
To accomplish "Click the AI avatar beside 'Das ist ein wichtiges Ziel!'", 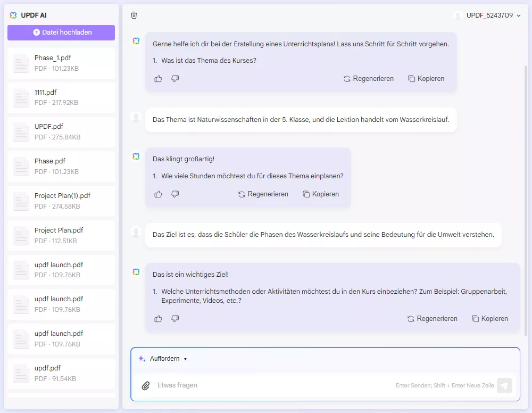I will [136, 272].
